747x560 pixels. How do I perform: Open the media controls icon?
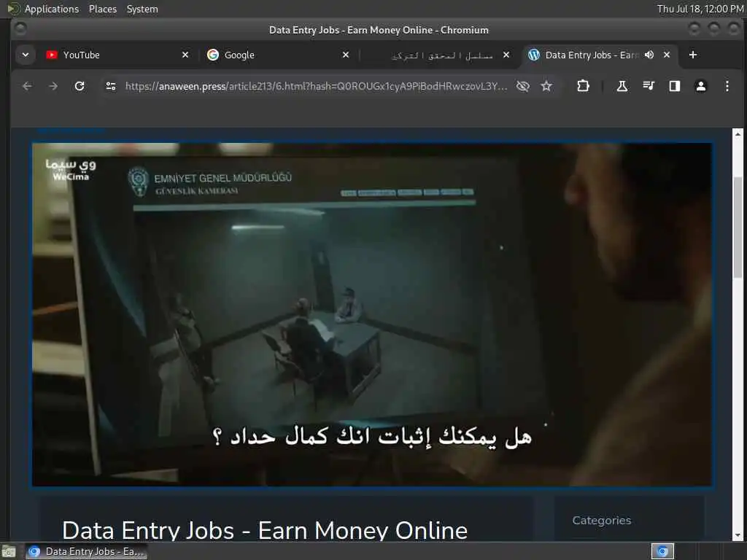[x=649, y=86]
